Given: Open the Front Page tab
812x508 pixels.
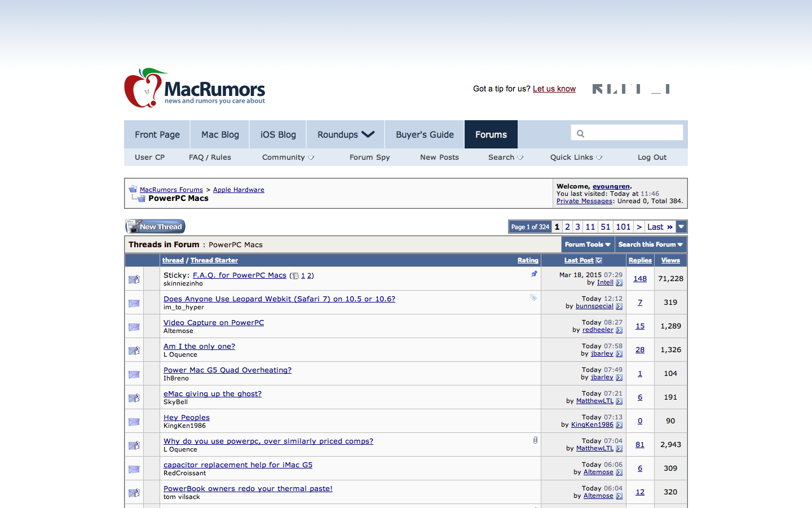Looking at the screenshot, I should pos(157,134).
